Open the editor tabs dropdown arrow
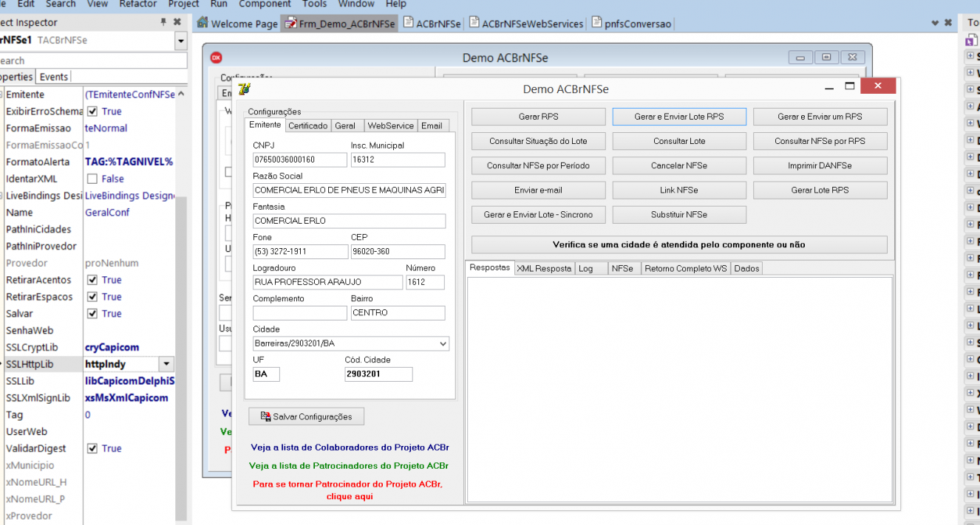Image resolution: width=980 pixels, height=525 pixels. tap(936, 24)
